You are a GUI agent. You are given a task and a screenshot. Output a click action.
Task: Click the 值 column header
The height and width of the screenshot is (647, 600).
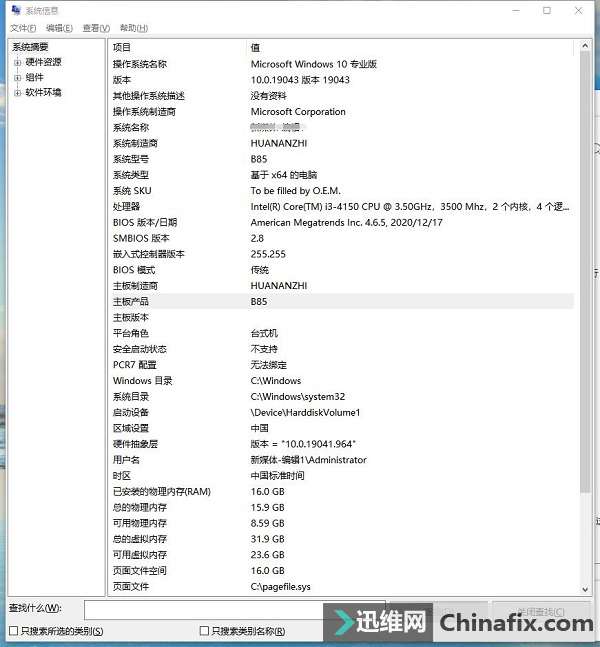point(410,47)
